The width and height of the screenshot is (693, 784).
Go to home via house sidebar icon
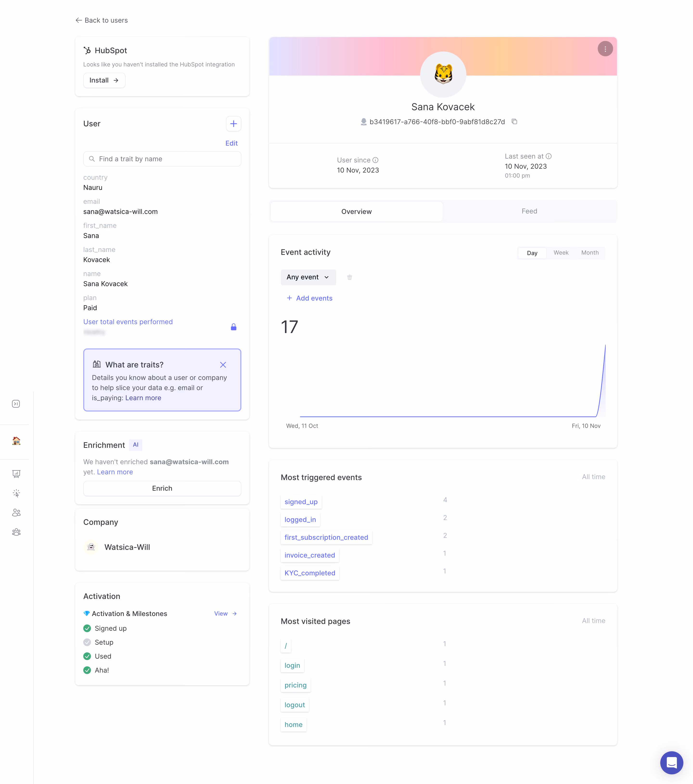click(x=16, y=441)
